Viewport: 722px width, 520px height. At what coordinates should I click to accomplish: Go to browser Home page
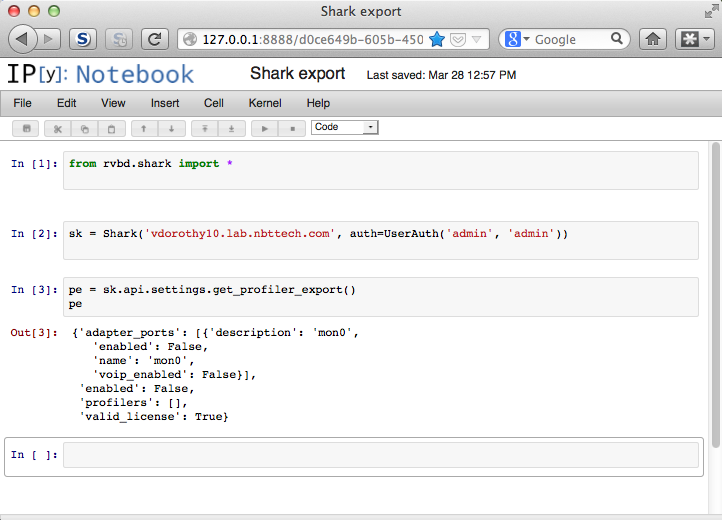pos(652,39)
